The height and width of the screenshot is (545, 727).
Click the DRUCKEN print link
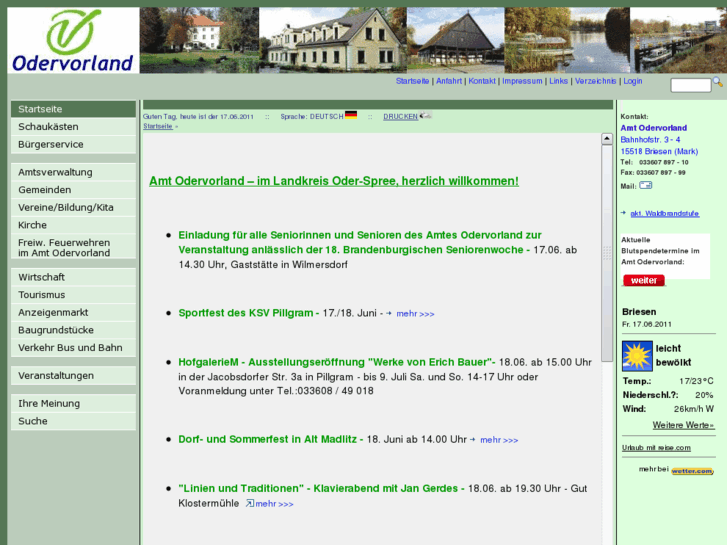pos(401,116)
